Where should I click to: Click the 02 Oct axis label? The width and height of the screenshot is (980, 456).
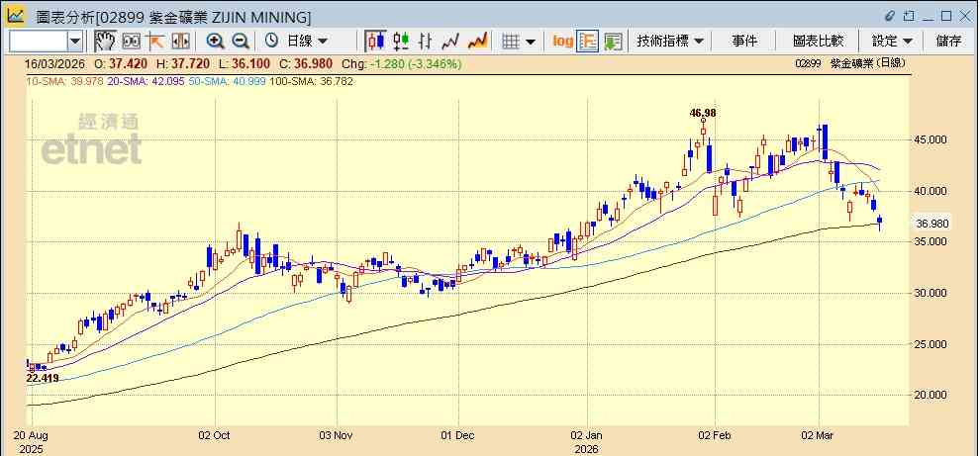(x=215, y=435)
